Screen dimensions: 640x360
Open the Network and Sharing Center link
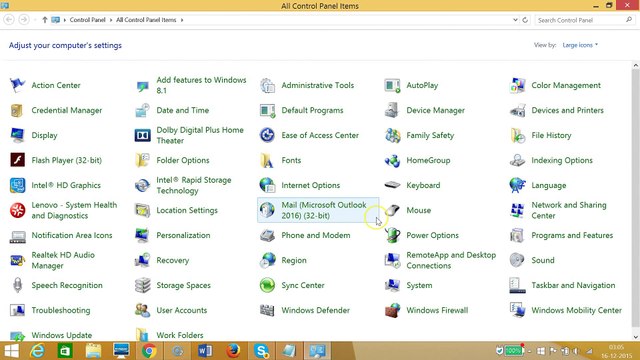(x=569, y=210)
